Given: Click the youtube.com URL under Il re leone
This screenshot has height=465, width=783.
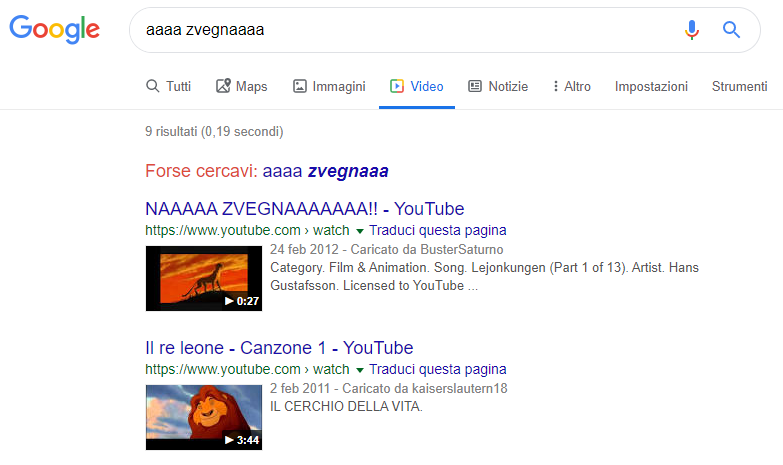Looking at the screenshot, I should click(247, 369).
